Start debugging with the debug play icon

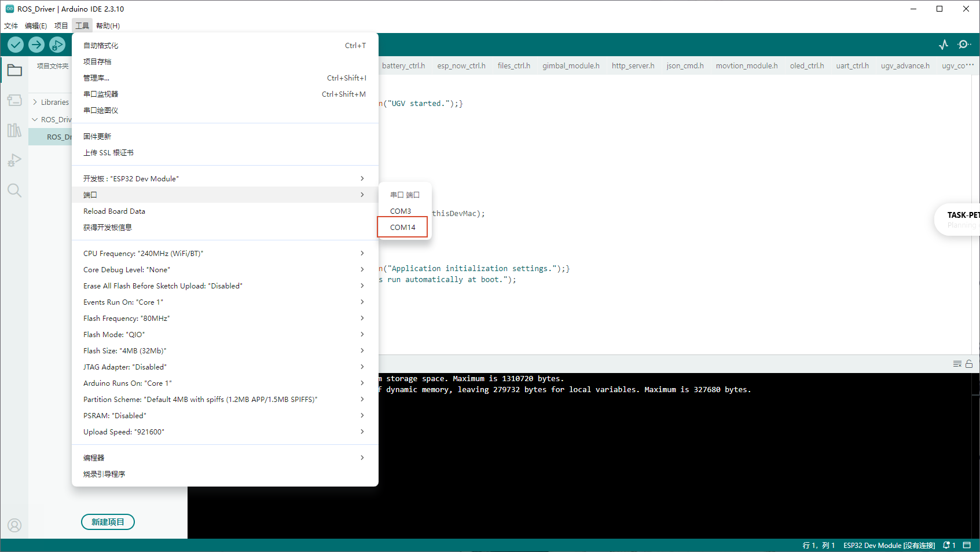[x=57, y=45]
